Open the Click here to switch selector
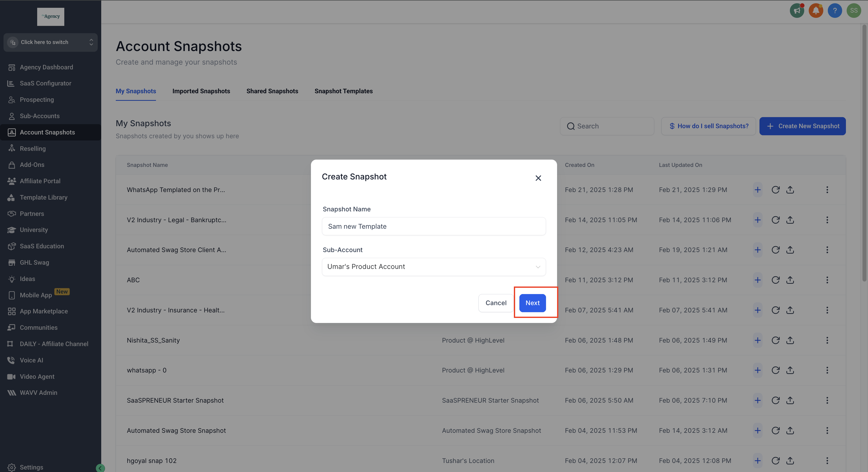868x472 pixels. 50,42
